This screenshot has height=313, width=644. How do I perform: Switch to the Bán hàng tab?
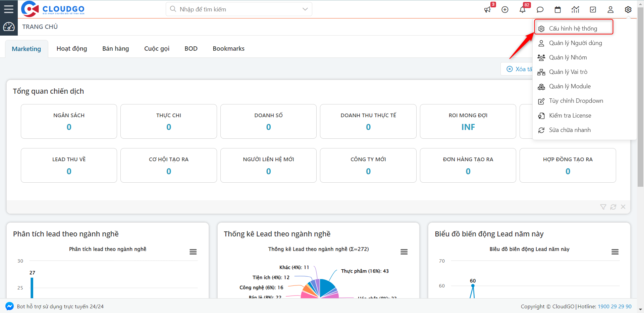(x=115, y=49)
